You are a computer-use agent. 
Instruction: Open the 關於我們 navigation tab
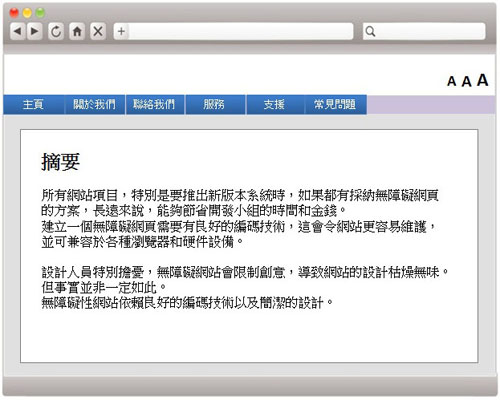94,105
